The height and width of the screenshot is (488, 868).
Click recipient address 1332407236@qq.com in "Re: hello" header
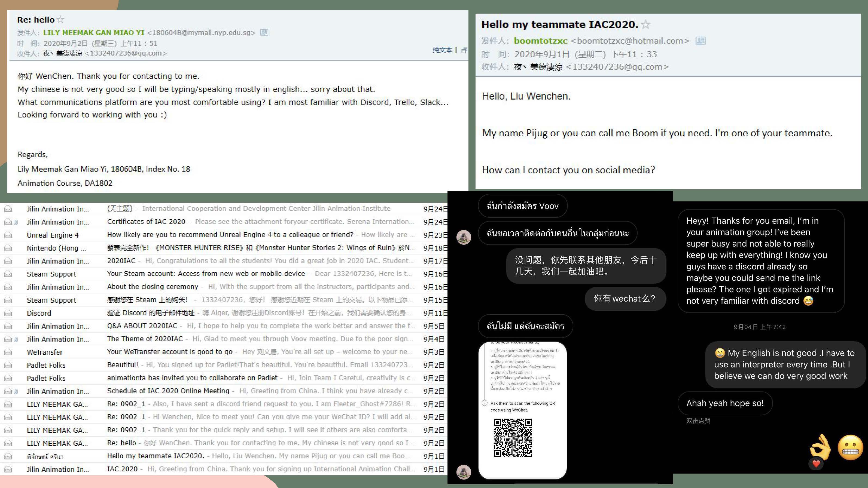pos(126,54)
